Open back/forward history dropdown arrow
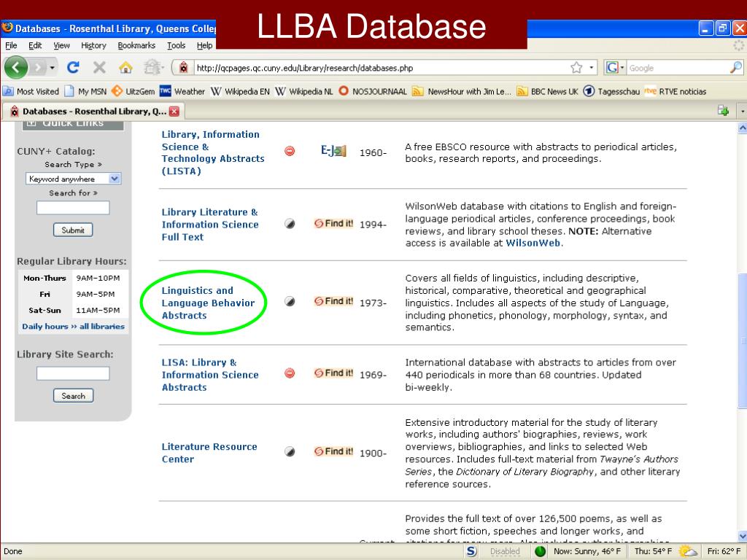 52,68
